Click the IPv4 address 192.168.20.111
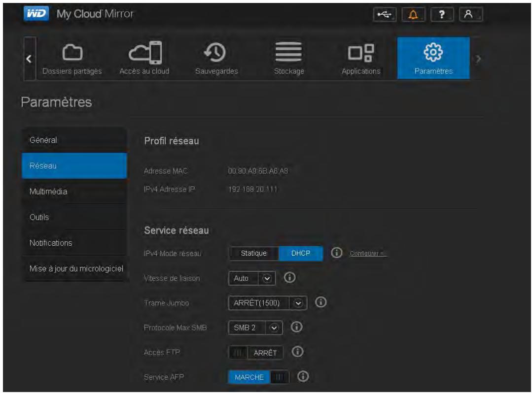Screen dimensions: 532x393 coord(252,190)
